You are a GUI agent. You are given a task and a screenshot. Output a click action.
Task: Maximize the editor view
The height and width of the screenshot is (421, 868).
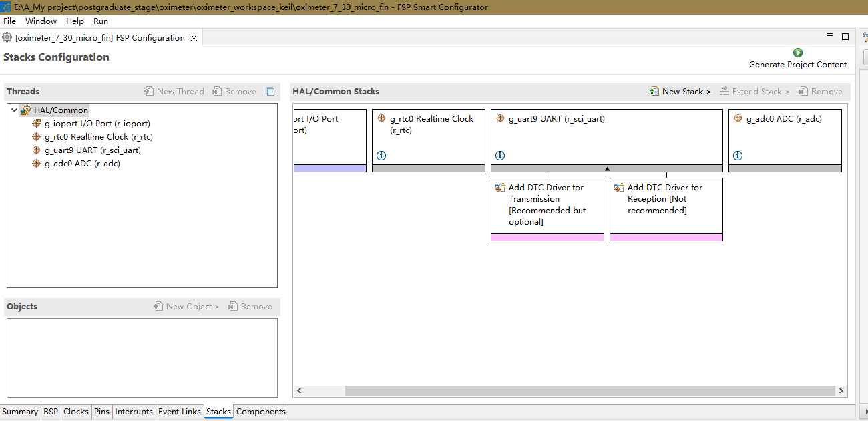point(845,36)
